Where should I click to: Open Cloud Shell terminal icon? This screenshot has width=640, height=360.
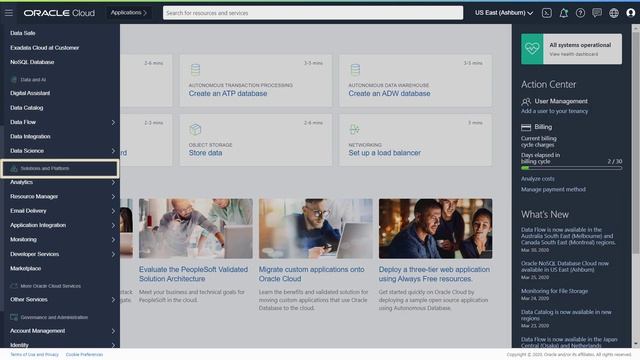tap(547, 13)
